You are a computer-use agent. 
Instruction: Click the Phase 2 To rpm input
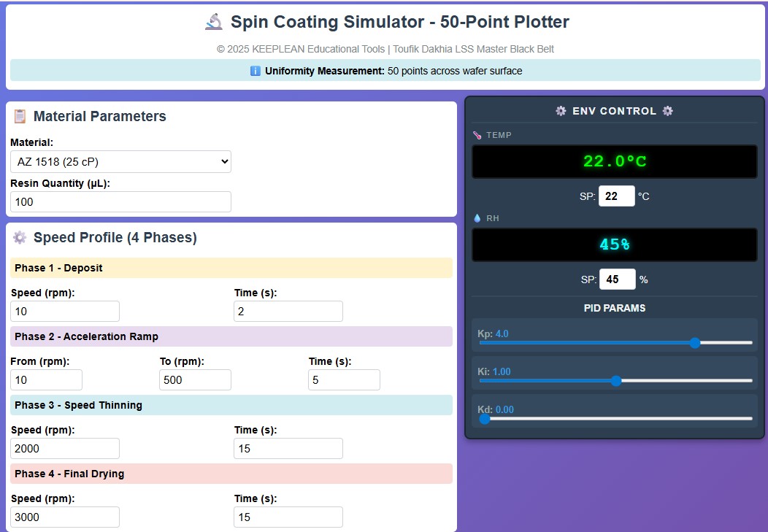coord(195,379)
